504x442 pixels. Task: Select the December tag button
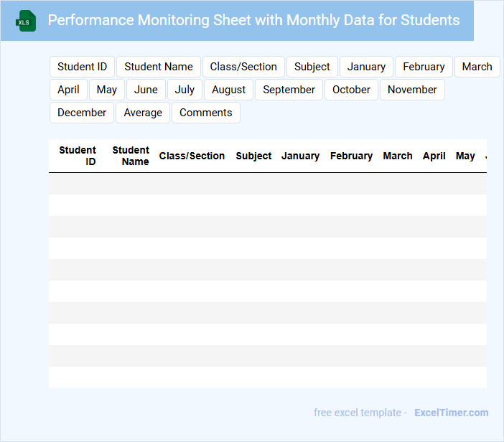coord(82,113)
